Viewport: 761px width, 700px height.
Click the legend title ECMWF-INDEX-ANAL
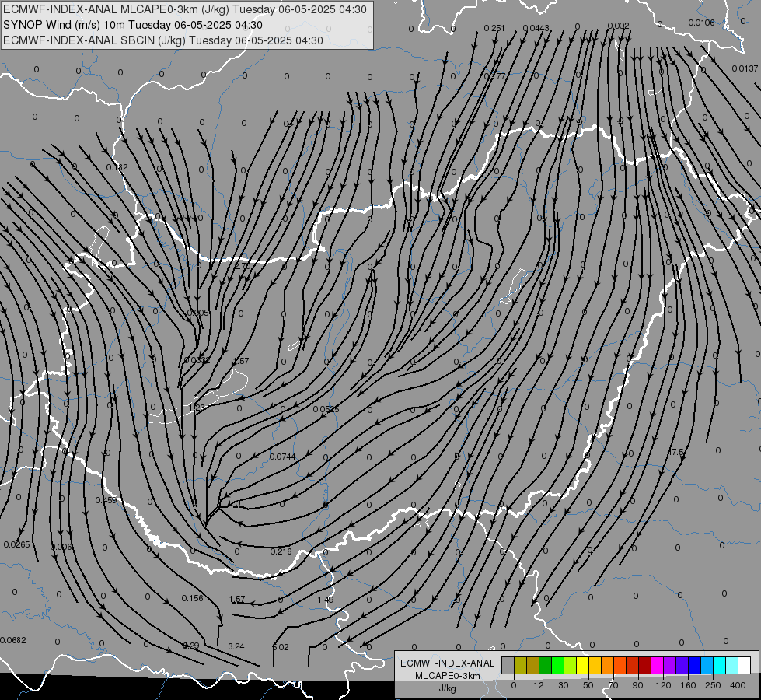[448, 663]
